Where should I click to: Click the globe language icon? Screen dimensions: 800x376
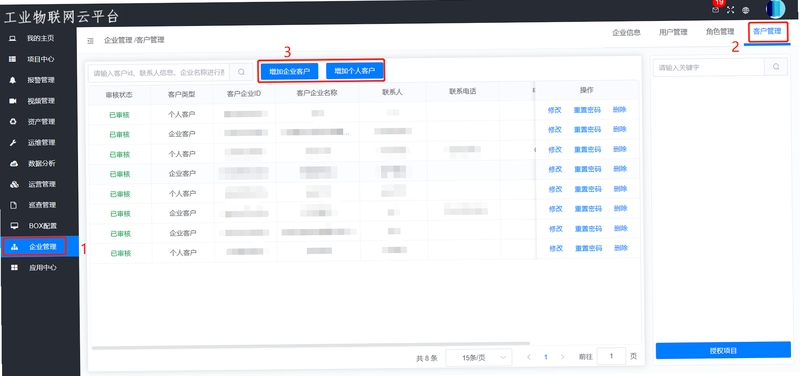[x=745, y=10]
